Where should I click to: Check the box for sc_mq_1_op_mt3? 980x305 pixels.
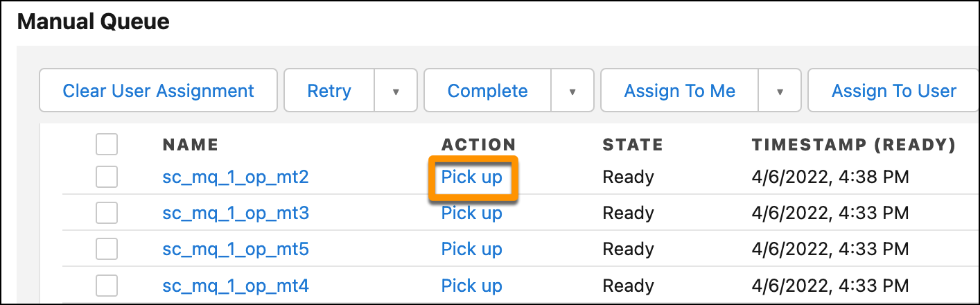coord(107,213)
